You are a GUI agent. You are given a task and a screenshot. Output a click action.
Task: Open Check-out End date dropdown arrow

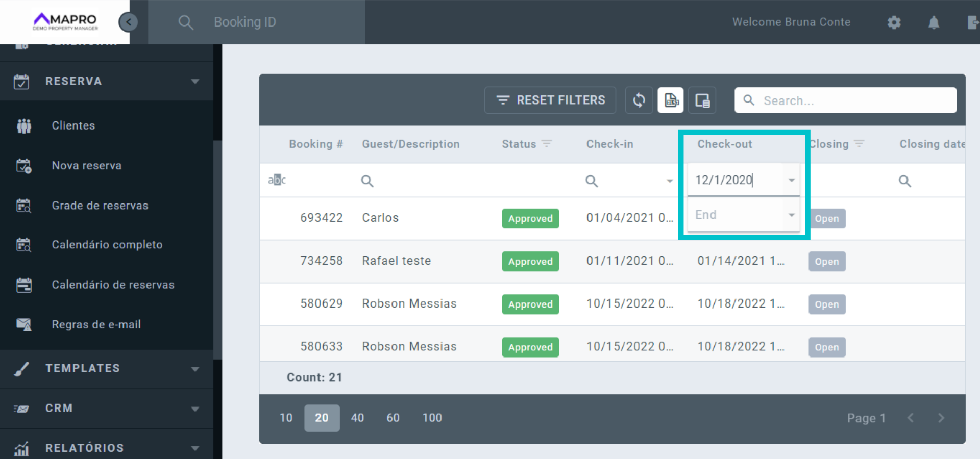click(x=791, y=215)
